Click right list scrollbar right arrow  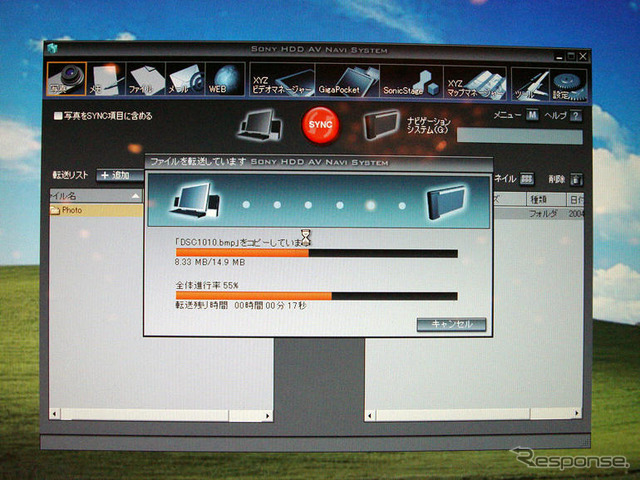click(x=576, y=414)
